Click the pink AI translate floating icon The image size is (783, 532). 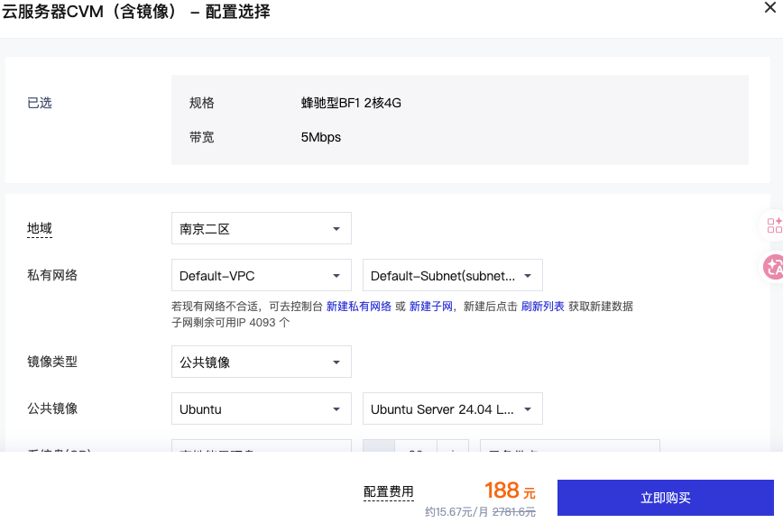[773, 266]
